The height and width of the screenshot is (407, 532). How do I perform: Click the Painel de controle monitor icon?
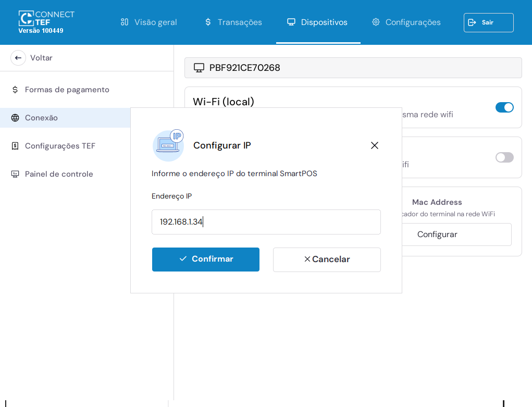point(15,174)
